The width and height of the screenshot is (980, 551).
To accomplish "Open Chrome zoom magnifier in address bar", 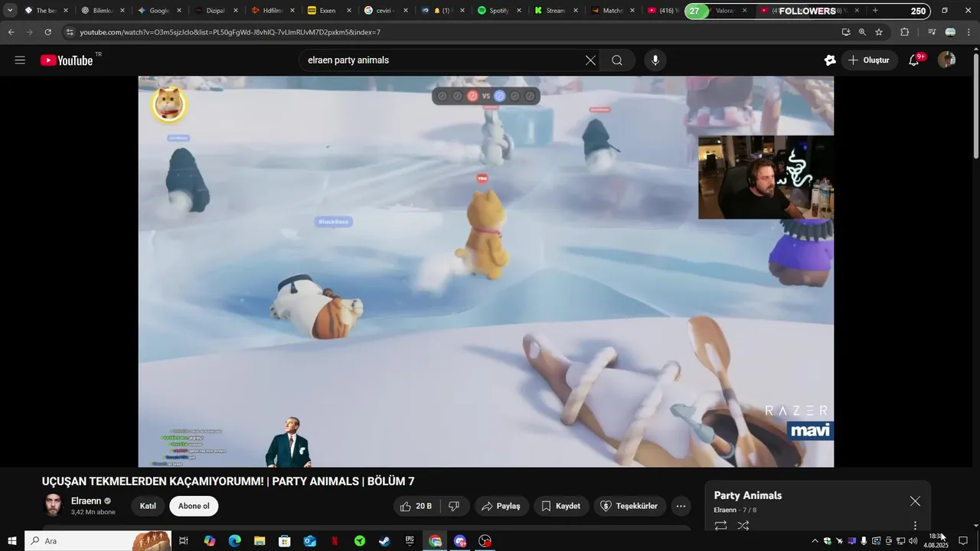I will (862, 32).
